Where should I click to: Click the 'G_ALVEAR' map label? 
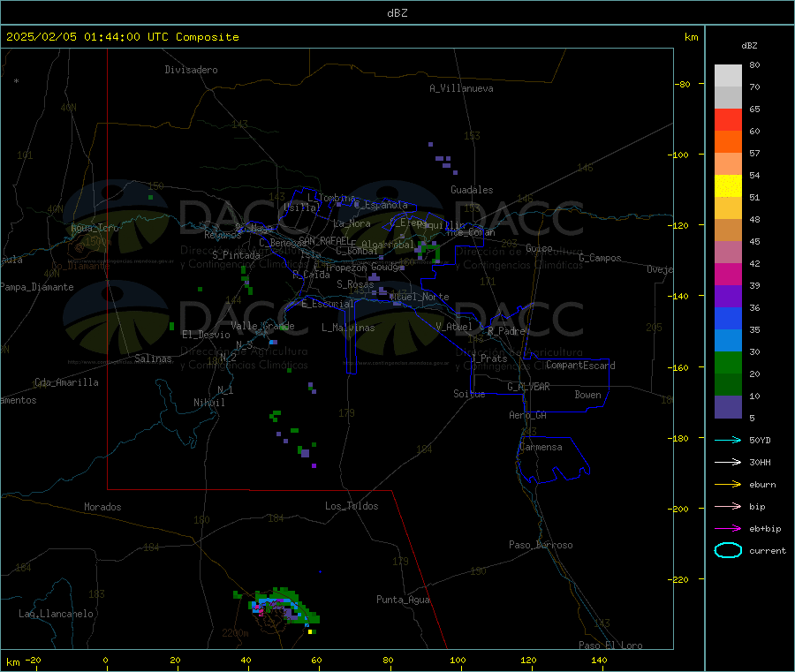pyautogui.click(x=528, y=387)
